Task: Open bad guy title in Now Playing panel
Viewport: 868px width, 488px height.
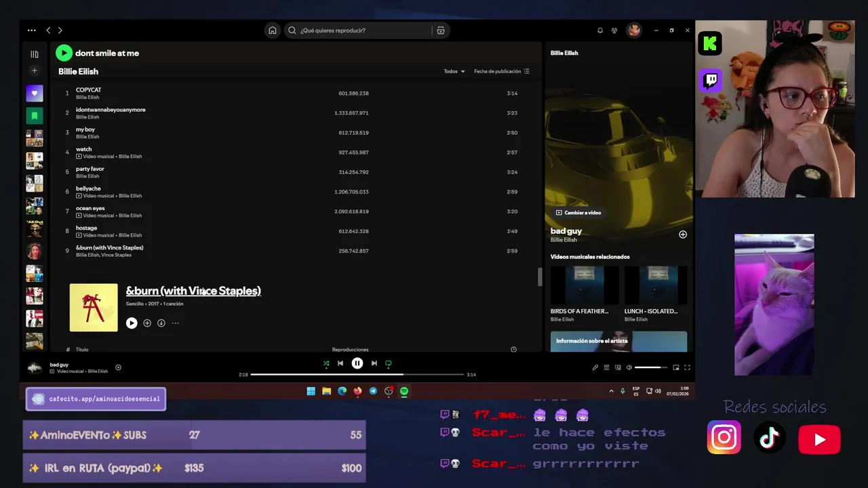Action: (x=566, y=231)
